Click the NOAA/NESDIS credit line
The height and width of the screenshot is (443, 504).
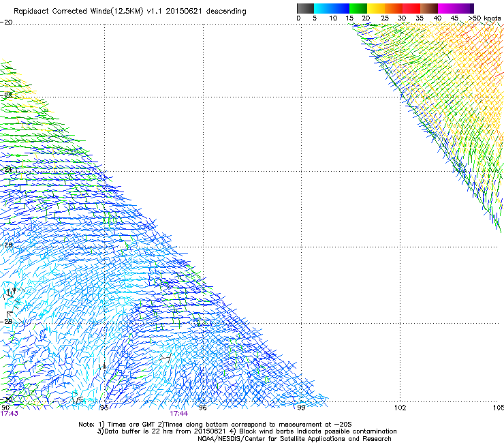pyautogui.click(x=294, y=438)
